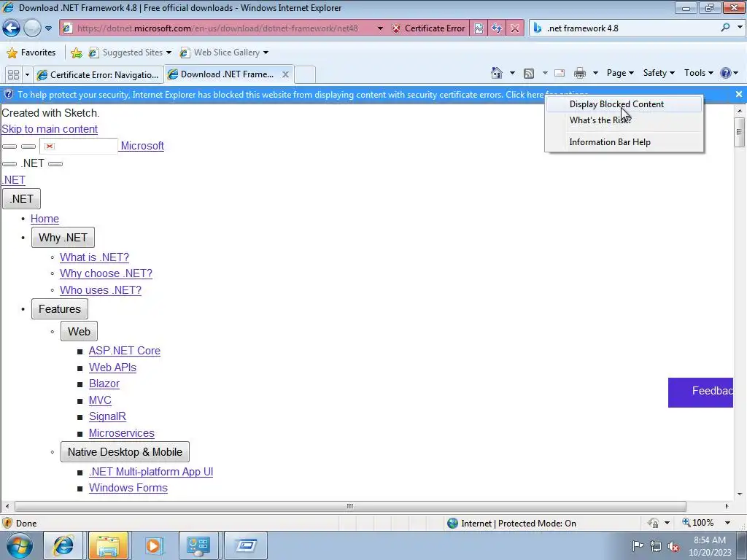Click the horizontal scrollbar thumb
The image size is (747, 560).
click(350, 506)
